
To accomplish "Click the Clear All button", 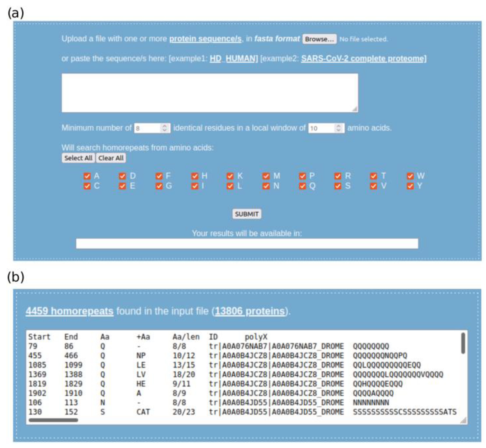I will [x=111, y=158].
